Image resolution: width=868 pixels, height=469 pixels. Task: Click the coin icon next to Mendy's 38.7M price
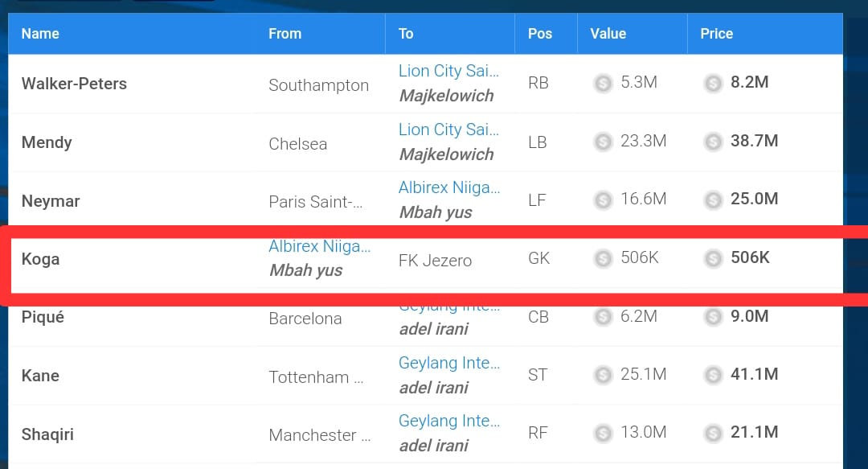point(713,142)
